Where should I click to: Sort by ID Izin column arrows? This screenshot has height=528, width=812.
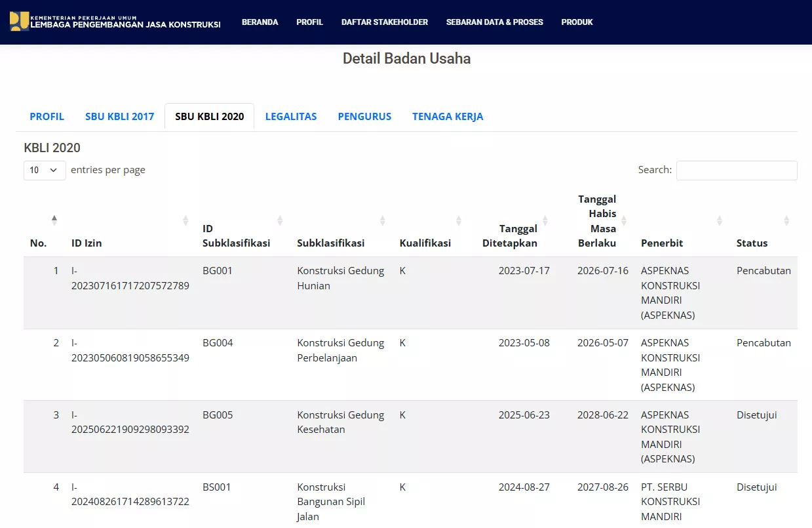[x=185, y=220]
